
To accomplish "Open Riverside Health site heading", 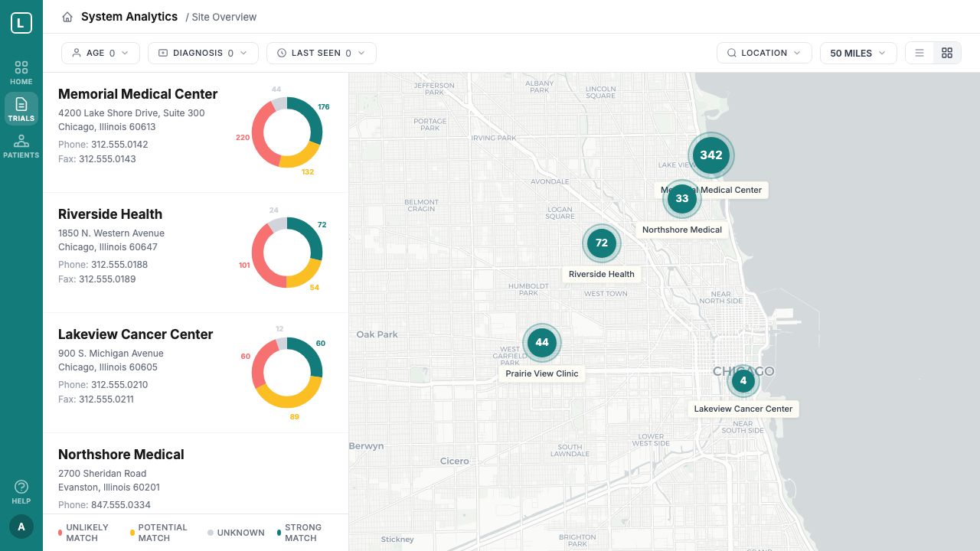I will pyautogui.click(x=110, y=214).
